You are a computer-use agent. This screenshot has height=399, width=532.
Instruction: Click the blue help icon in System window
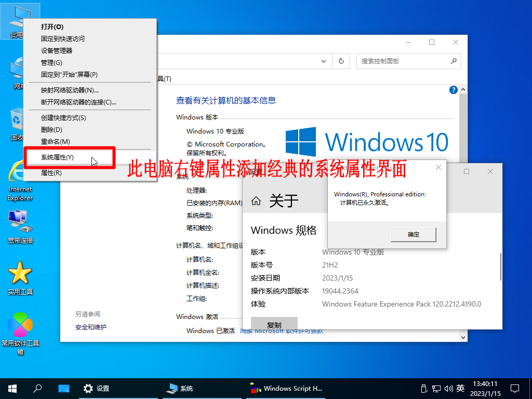453,90
